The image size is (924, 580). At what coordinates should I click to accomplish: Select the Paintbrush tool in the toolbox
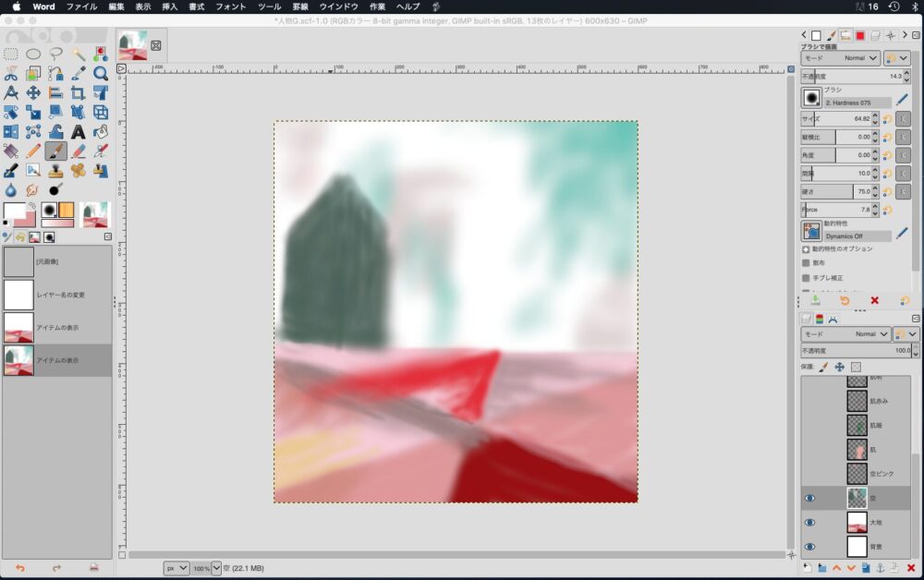[55, 151]
